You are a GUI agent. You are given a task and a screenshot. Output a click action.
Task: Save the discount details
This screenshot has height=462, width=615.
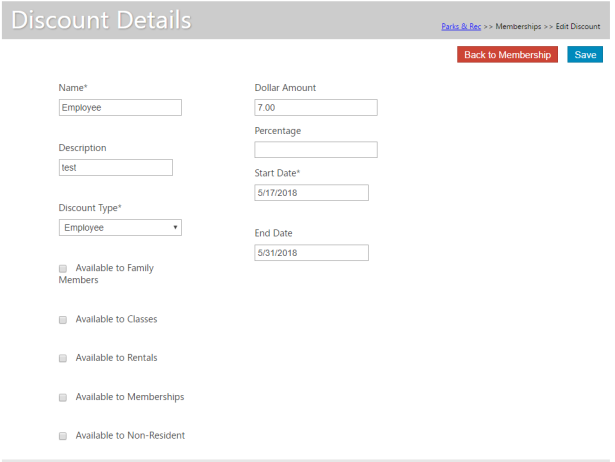pyautogui.click(x=585, y=55)
